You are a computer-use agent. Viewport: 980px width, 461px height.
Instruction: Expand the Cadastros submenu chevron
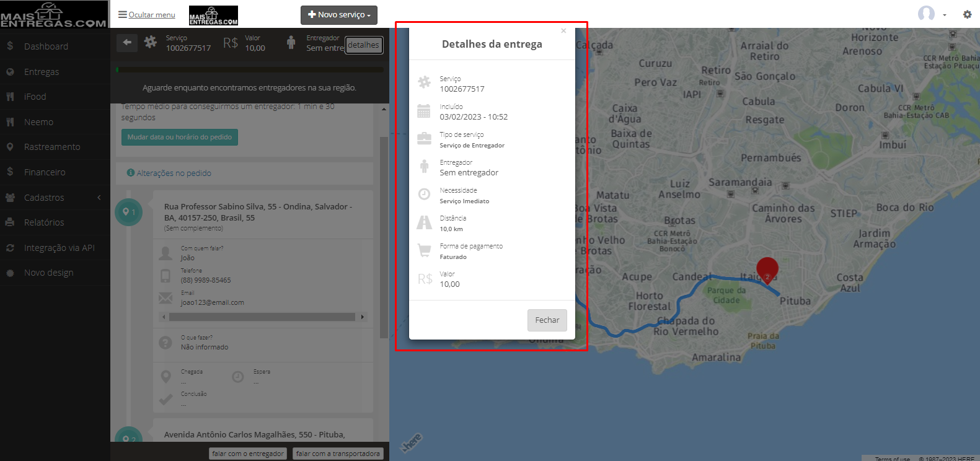tap(99, 198)
